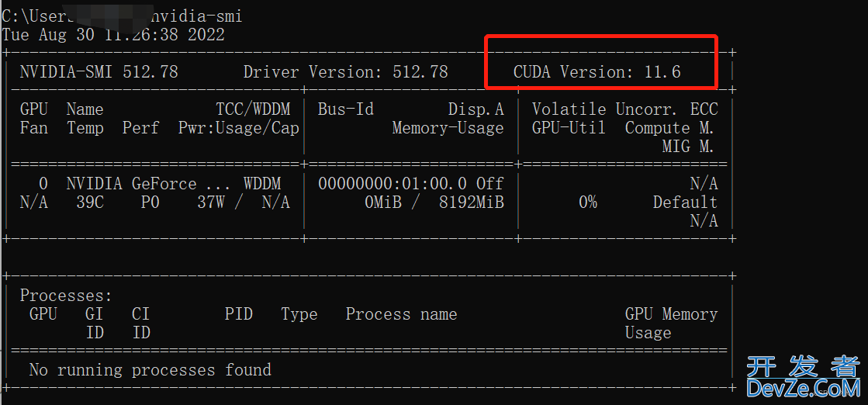868x405 pixels.
Task: Click the 0MiB memory used value
Action: [383, 202]
